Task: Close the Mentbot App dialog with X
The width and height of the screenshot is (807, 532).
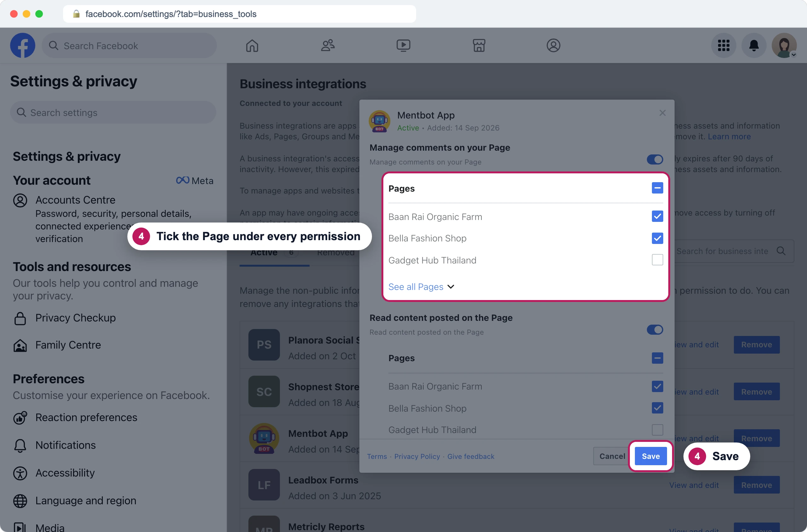Action: pos(662,113)
